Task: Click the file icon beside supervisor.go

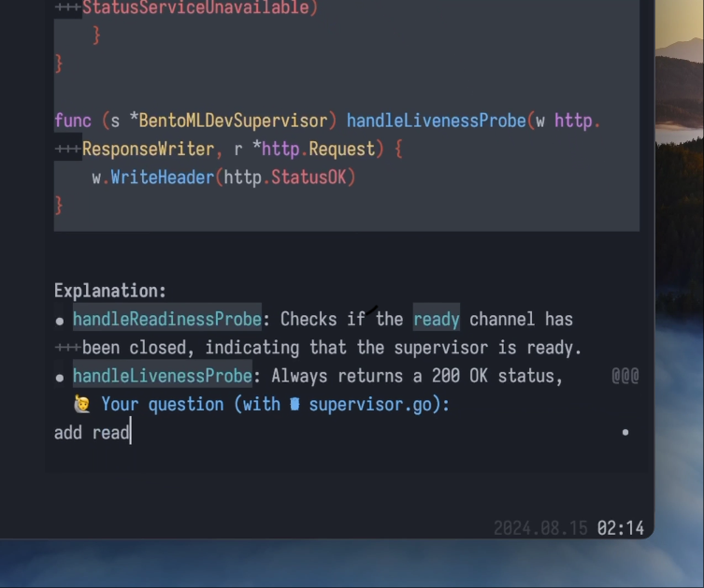Action: 295,404
